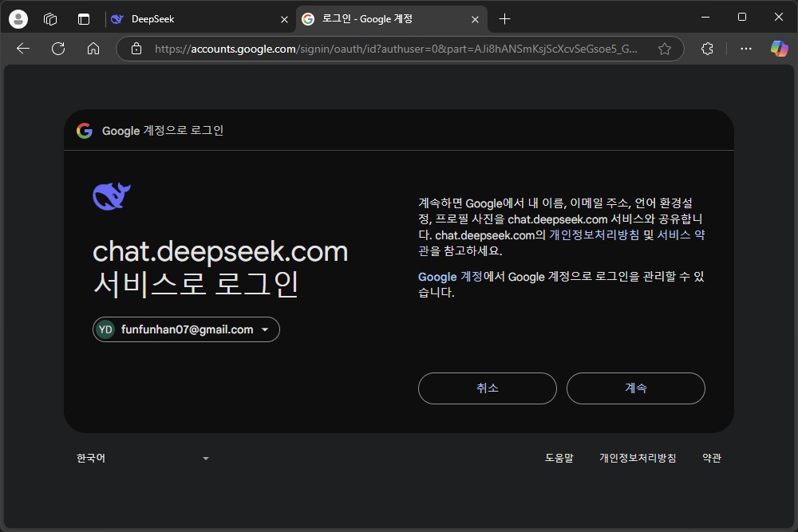Switch to the DeepSeek tab

coord(199,19)
